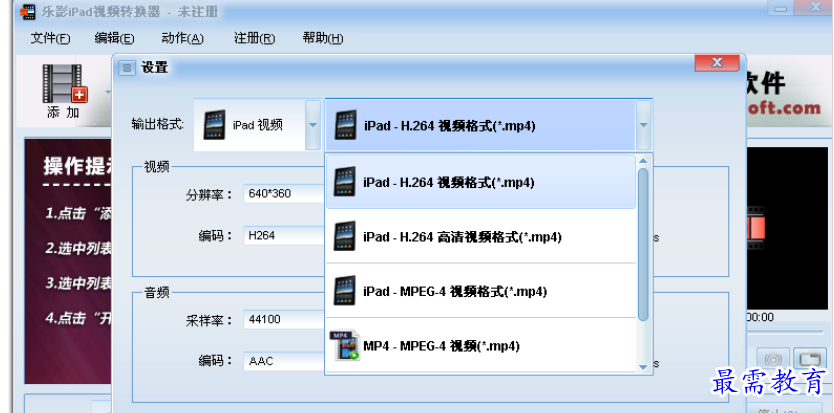Collapse the output format list dropdown arrow
Screen dimensions: 834x413
(644, 125)
